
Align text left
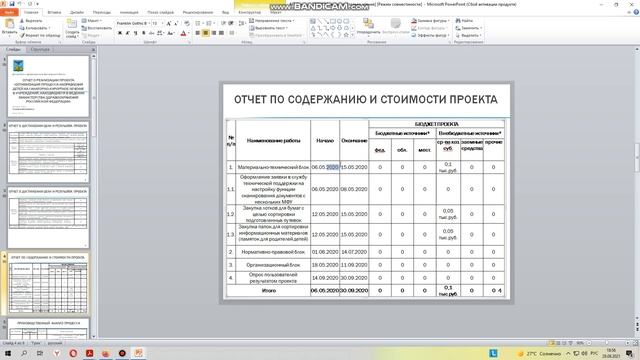click(198, 33)
